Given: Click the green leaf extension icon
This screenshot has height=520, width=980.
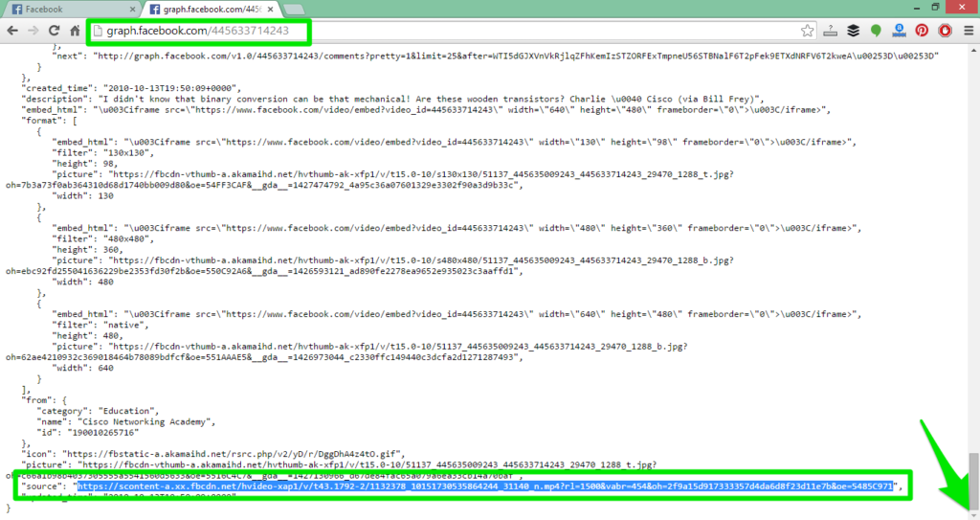Looking at the screenshot, I should (876, 31).
